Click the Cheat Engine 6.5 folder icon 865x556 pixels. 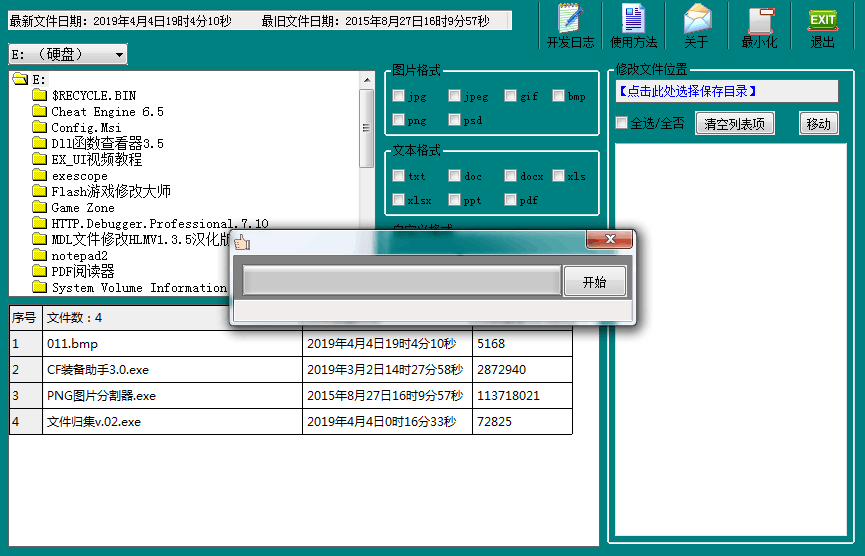(39, 111)
